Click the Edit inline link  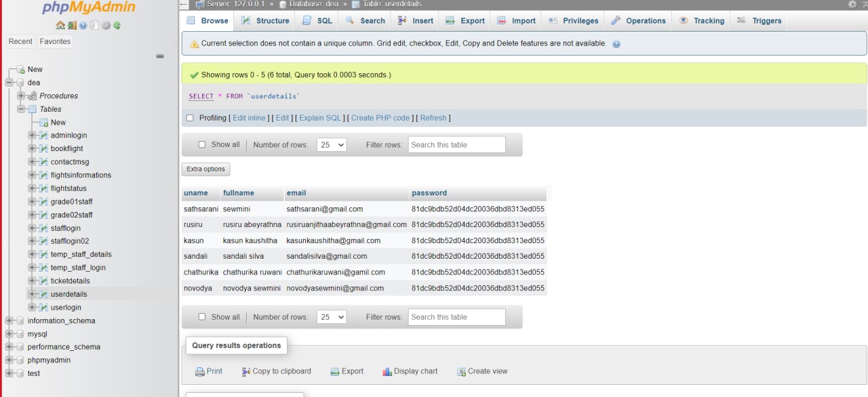[x=249, y=118]
